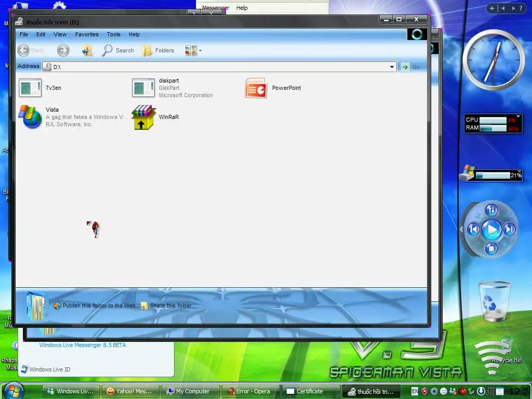Click the Windows Live Messenger 8.5 BETA link

coord(83,345)
